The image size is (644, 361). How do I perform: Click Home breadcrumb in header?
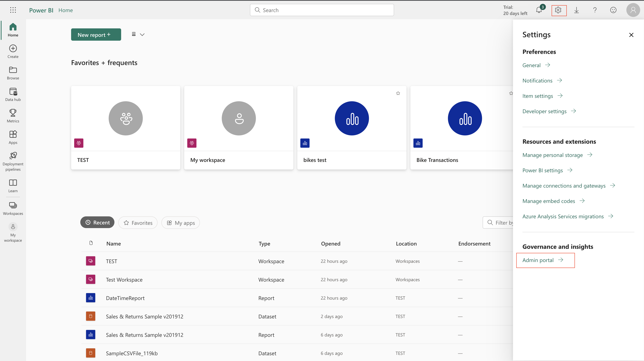[66, 10]
